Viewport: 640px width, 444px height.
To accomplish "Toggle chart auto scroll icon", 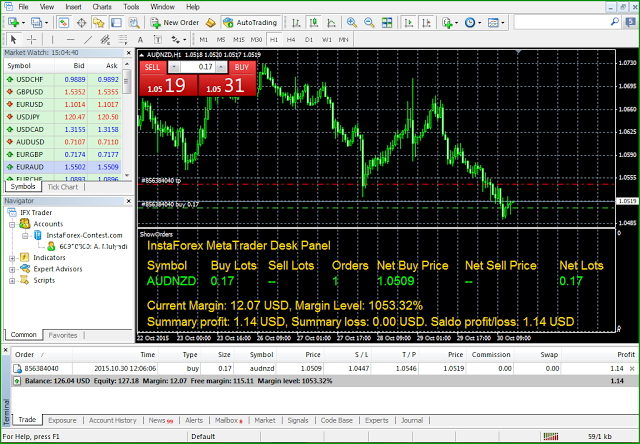I will click(408, 22).
